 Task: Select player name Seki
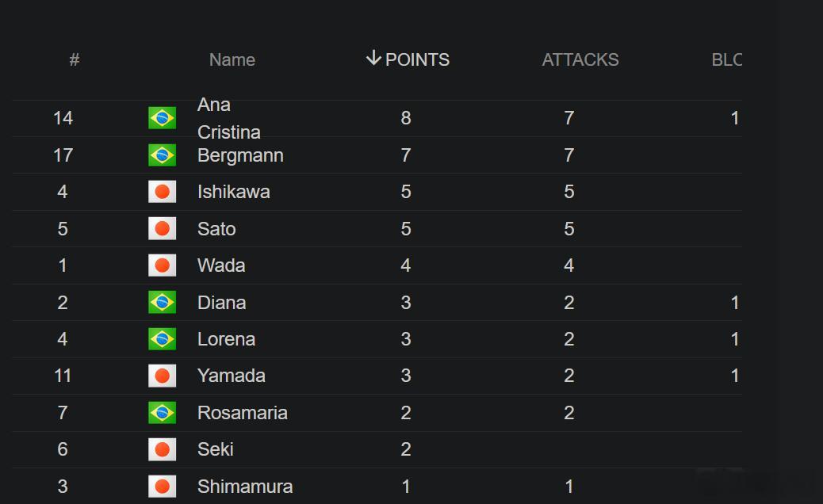(215, 449)
